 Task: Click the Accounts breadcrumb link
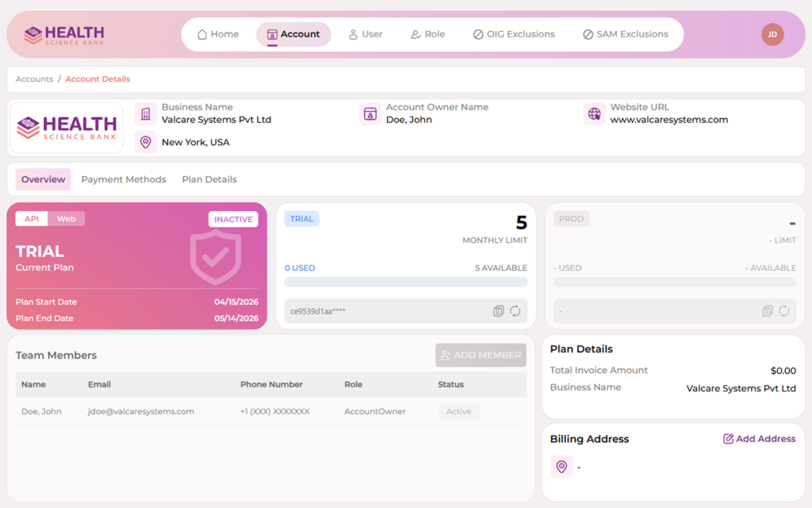tap(34, 79)
